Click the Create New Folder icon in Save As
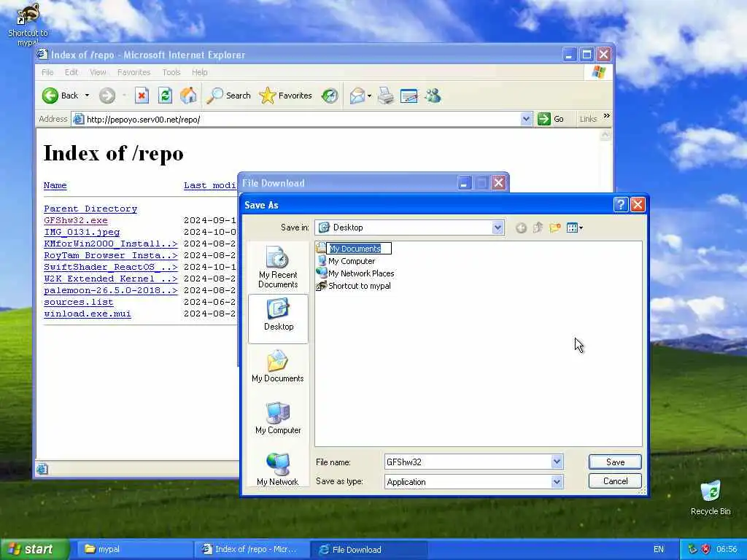Image resolution: width=747 pixels, height=560 pixels. (x=554, y=227)
